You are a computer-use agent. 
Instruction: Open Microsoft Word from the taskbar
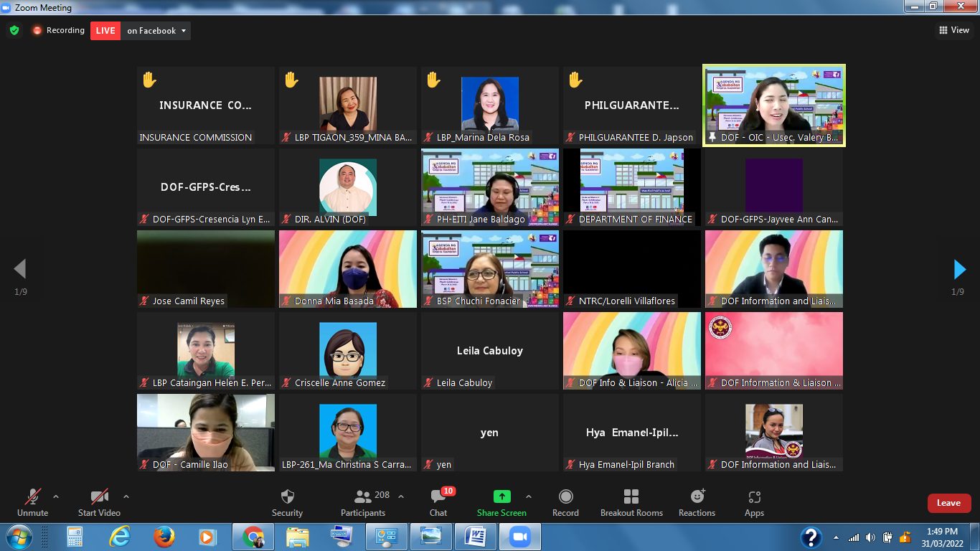(x=476, y=537)
